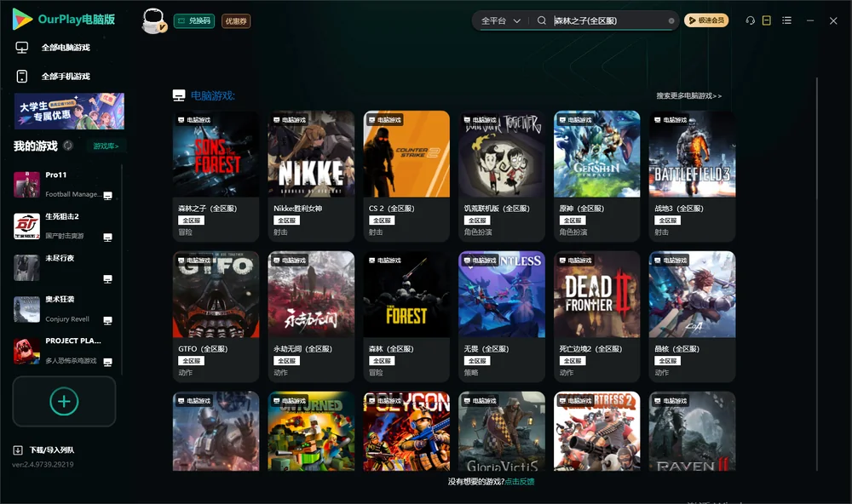The height and width of the screenshot is (504, 852).
Task: Click the 电脑游戏 section header icon
Action: point(179,95)
